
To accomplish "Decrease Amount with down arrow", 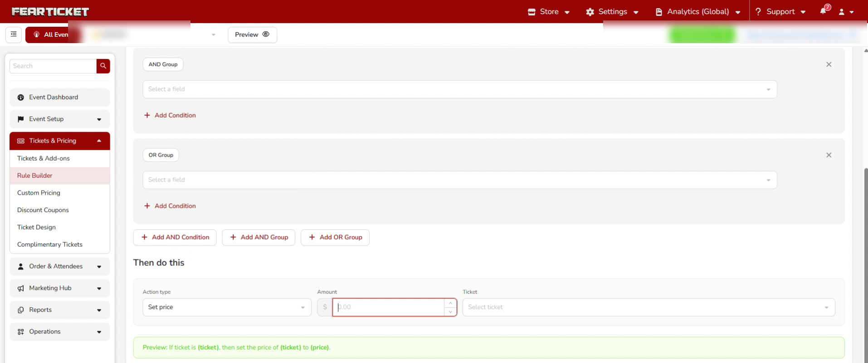I will [450, 312].
